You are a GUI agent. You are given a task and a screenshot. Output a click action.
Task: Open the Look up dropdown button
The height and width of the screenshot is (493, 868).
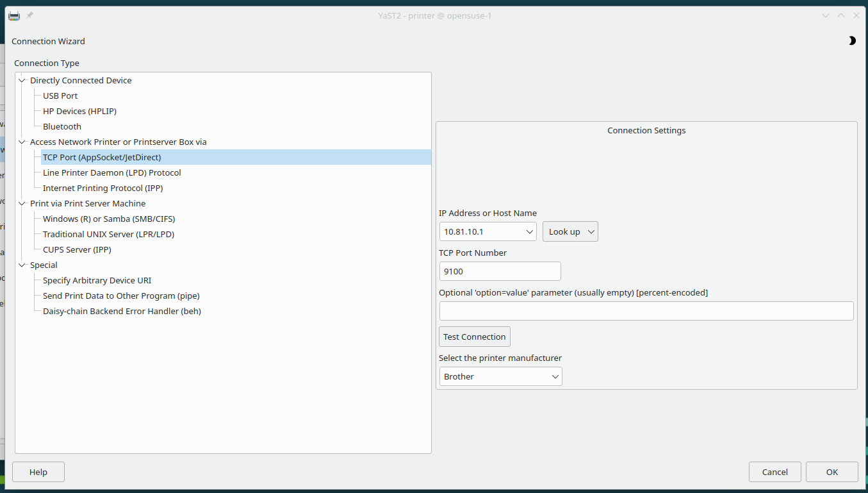pos(570,231)
